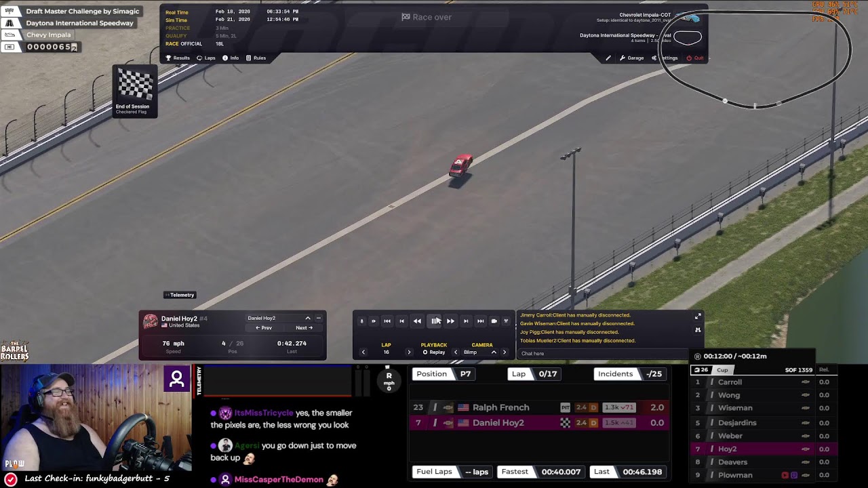The image size is (868, 488).
Task: Click the Chat here input field
Action: (x=604, y=354)
